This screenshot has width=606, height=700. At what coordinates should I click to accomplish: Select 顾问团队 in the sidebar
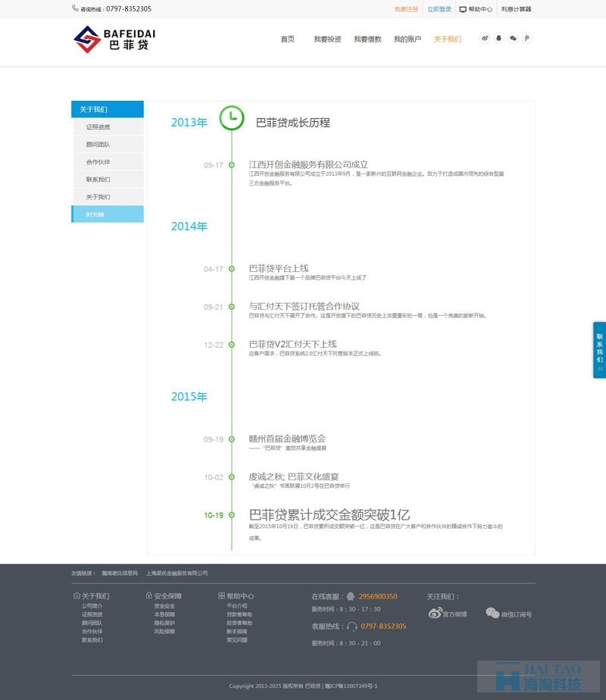108,144
